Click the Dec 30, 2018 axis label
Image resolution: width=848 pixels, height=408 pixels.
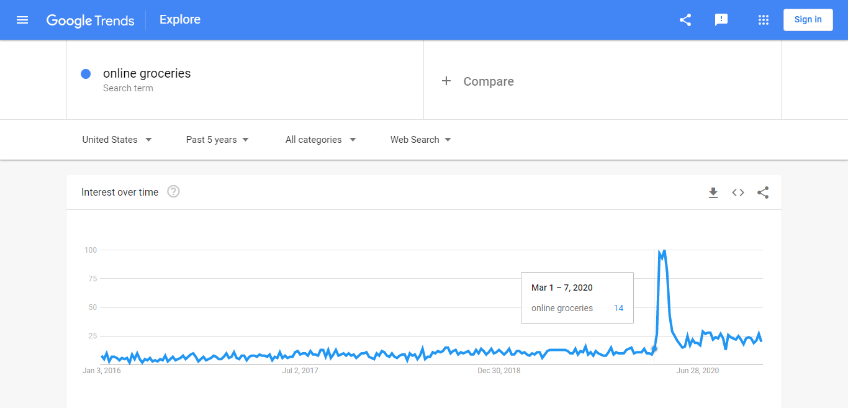tap(499, 371)
